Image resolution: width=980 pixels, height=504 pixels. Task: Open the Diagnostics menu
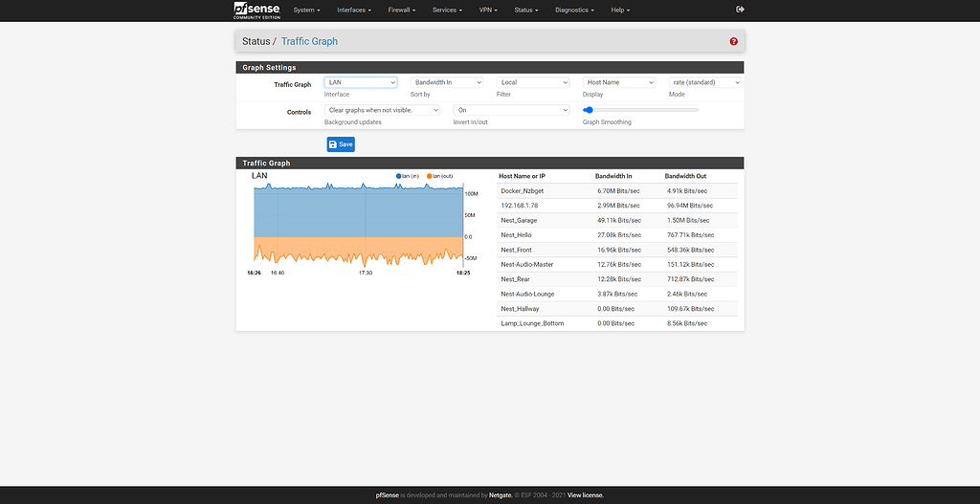click(574, 10)
